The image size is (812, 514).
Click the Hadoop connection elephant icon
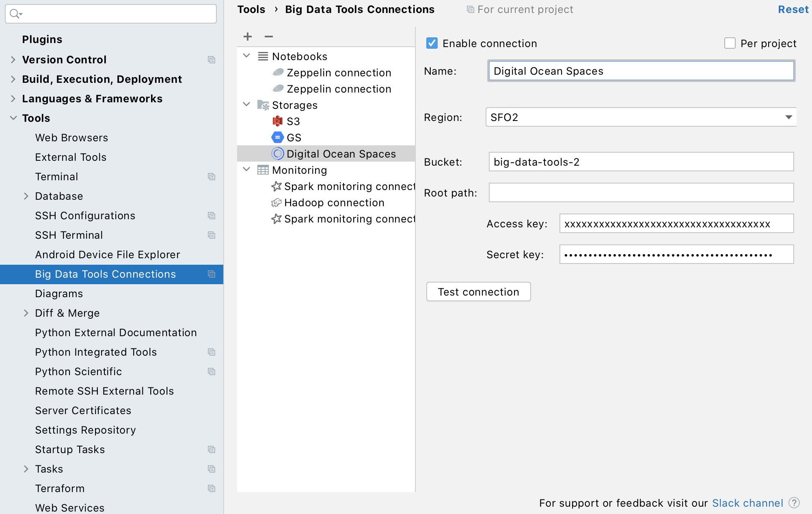[276, 202]
